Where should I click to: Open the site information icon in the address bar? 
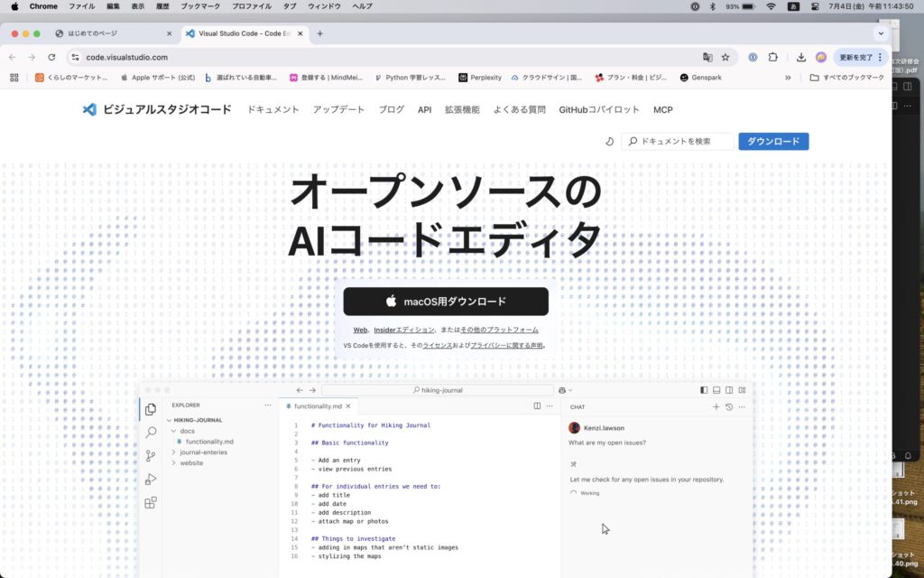pos(75,57)
